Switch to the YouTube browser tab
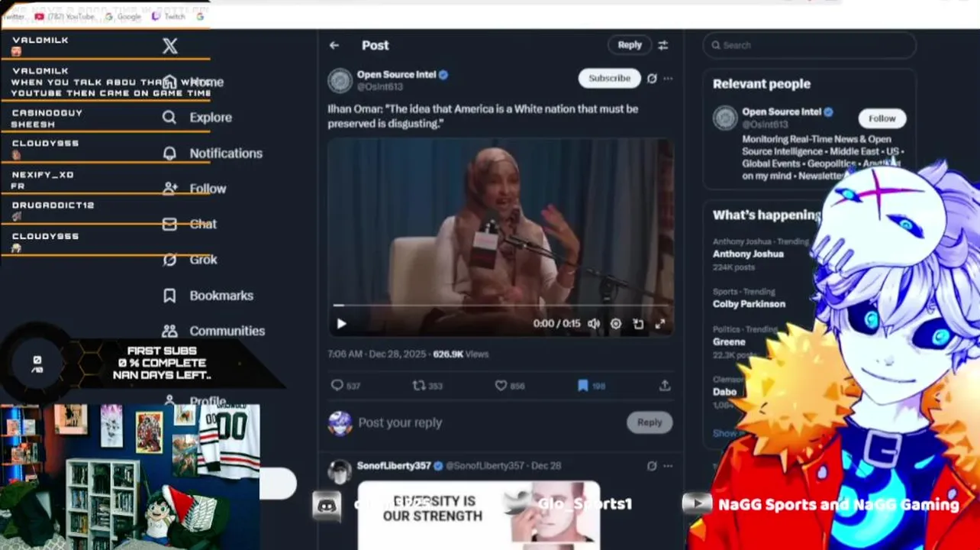980x550 pixels. (x=65, y=16)
